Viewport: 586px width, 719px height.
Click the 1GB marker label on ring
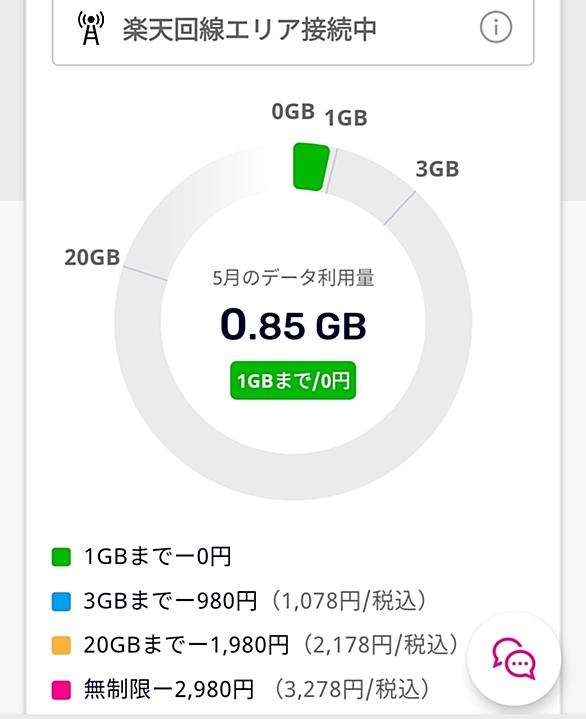346,118
